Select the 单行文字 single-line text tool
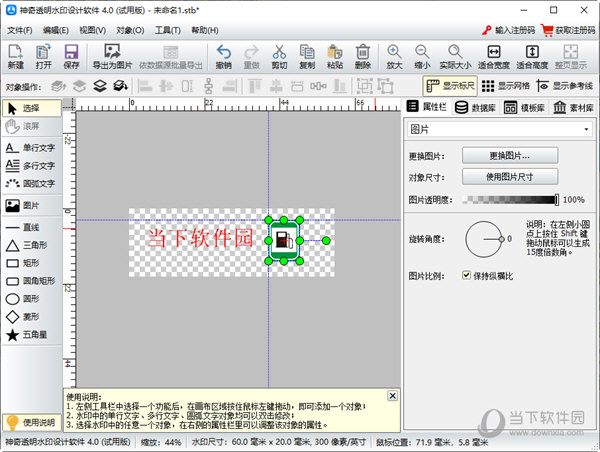600x452 pixels. (x=31, y=148)
